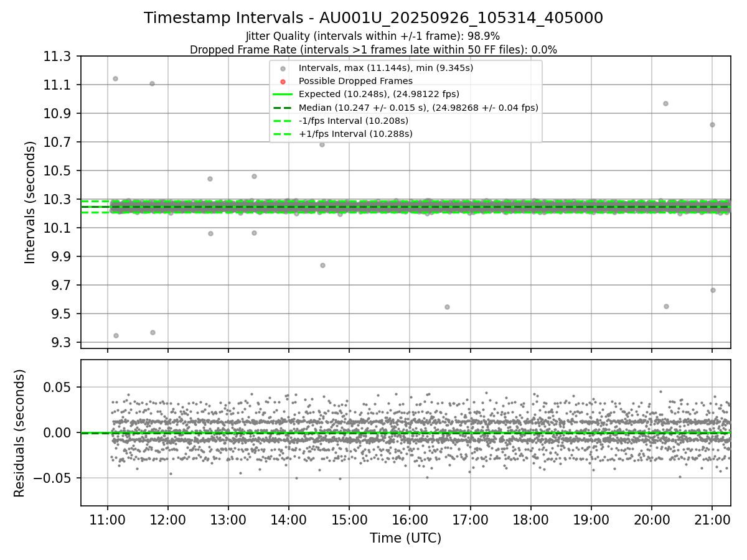747x560 pixels.
Task: Click the Jitter Quality 98.9% subtitle
Action: pyautogui.click(x=373, y=37)
